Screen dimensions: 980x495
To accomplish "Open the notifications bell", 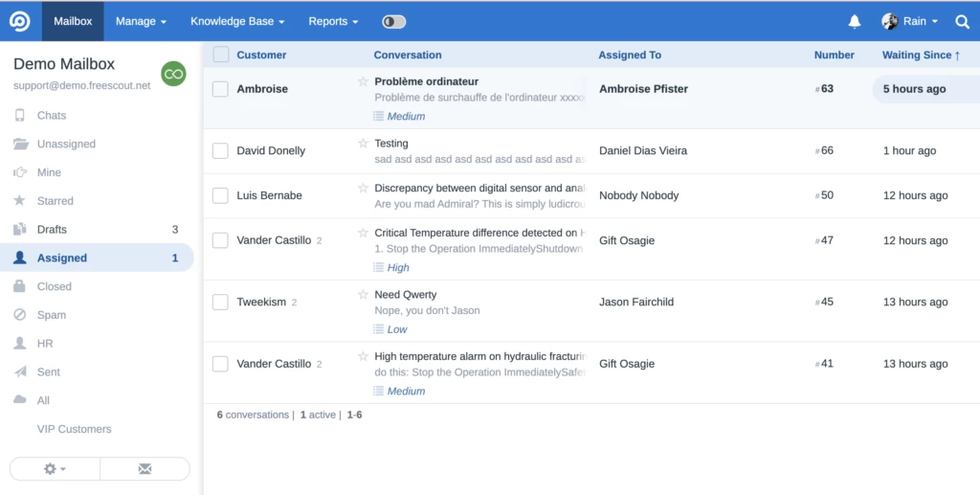I will [x=855, y=21].
